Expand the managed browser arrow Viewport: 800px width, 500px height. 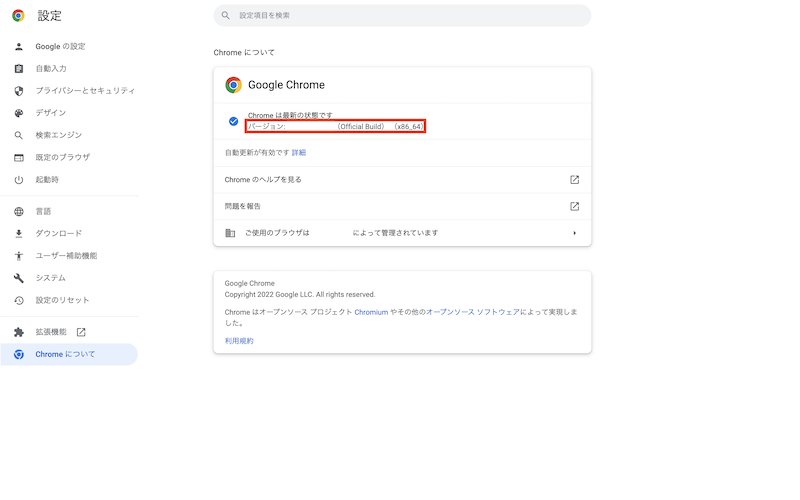(x=574, y=233)
